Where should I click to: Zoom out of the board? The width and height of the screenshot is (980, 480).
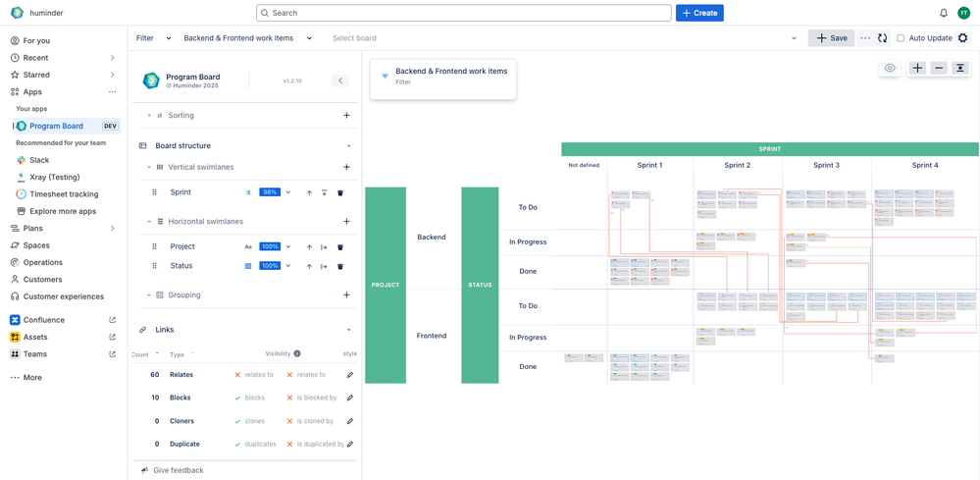coord(939,68)
